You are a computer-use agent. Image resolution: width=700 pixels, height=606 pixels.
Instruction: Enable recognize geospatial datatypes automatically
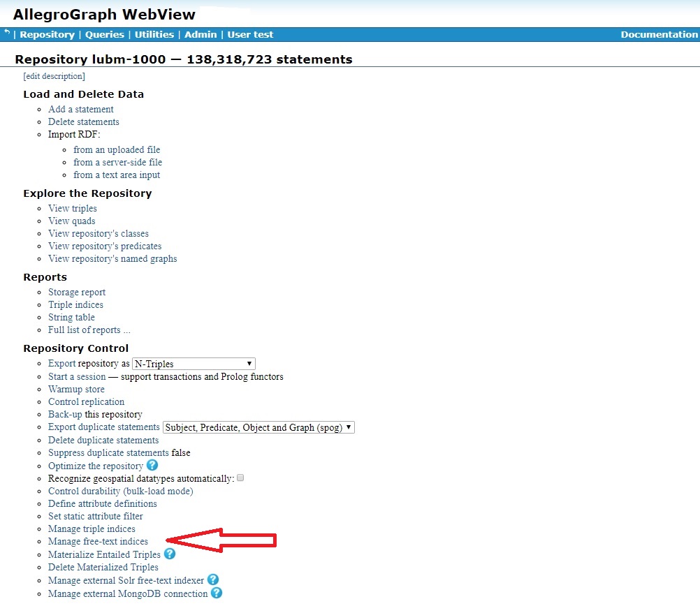[240, 478]
